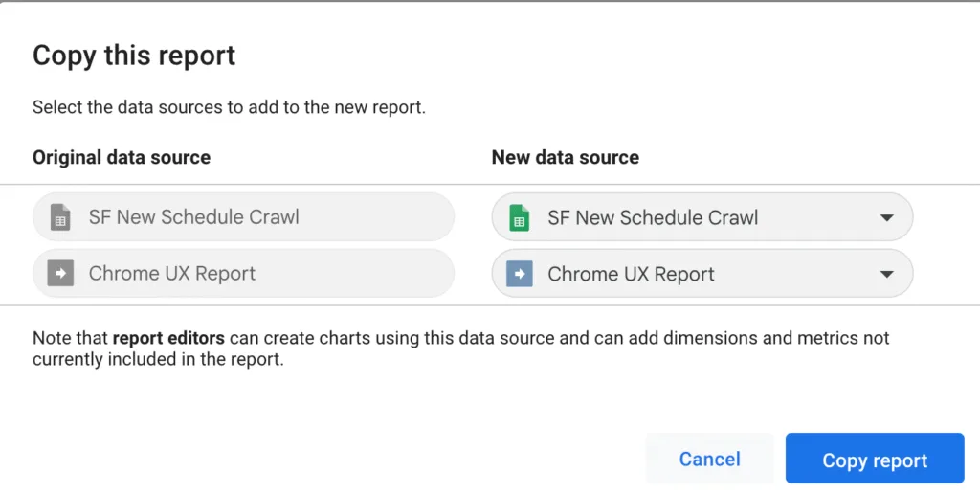Click the "Chrome UX Report" label in new source
This screenshot has width=980, height=494.
click(x=631, y=274)
